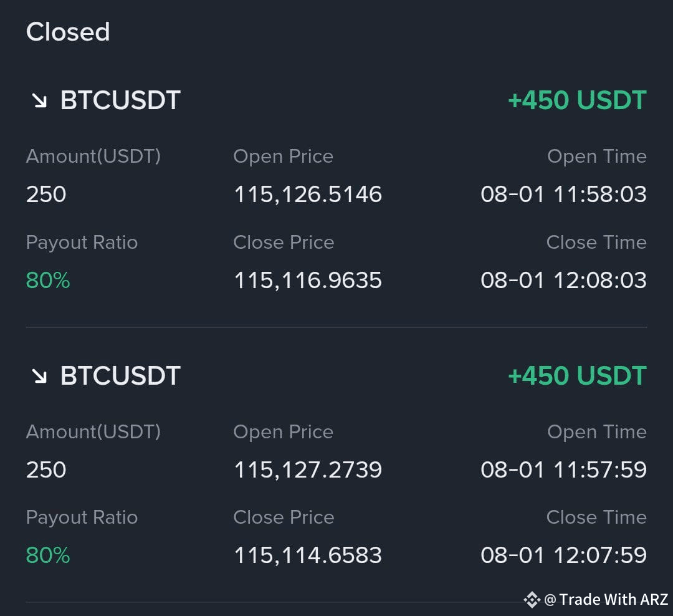This screenshot has height=616, width=673.
Task: Click close time 08-01 12:07:59
Action: point(563,555)
